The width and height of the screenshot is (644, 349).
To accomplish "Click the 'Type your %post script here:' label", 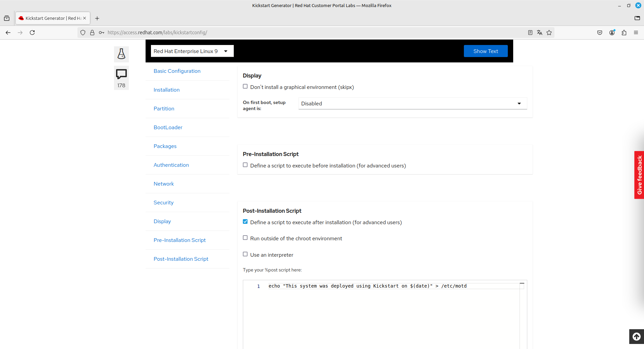I will 272,270.
